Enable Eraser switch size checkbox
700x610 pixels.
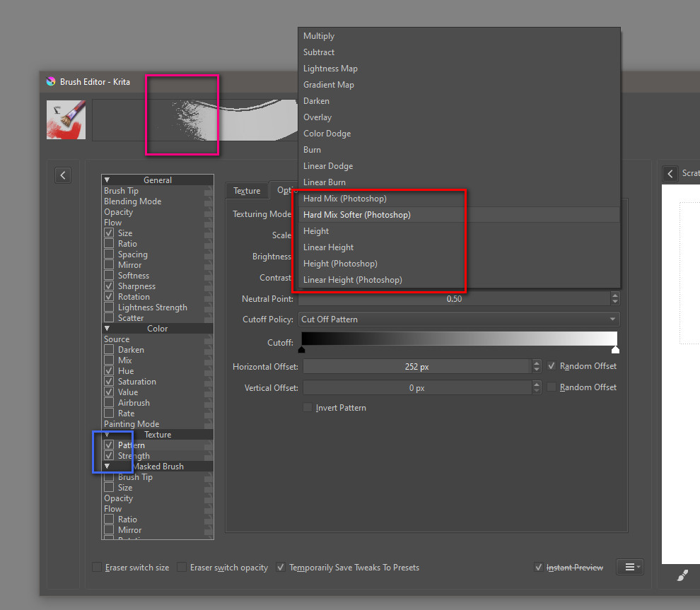pos(96,567)
